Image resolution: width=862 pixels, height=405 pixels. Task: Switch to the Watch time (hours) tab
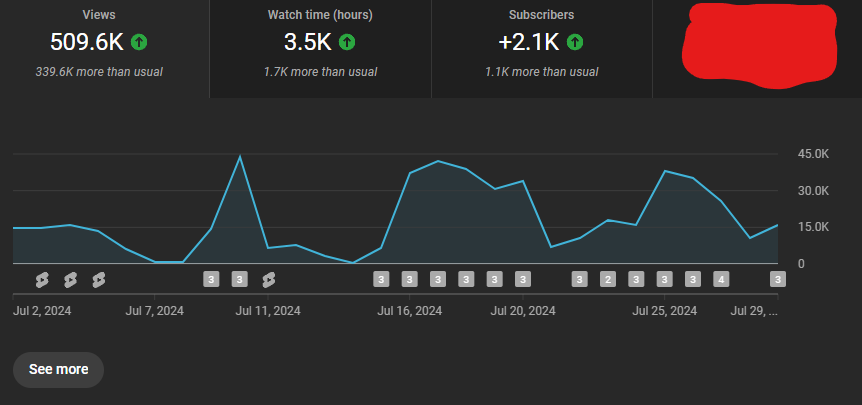point(321,48)
